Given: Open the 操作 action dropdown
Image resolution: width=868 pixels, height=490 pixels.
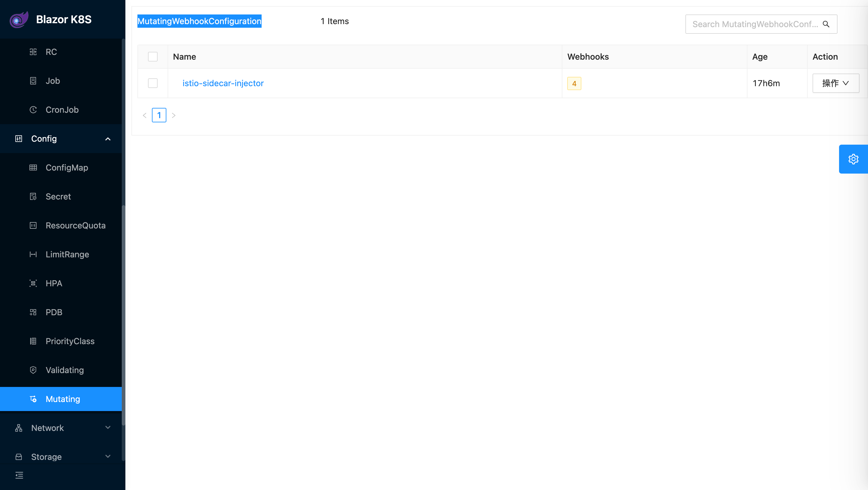Looking at the screenshot, I should click(836, 83).
